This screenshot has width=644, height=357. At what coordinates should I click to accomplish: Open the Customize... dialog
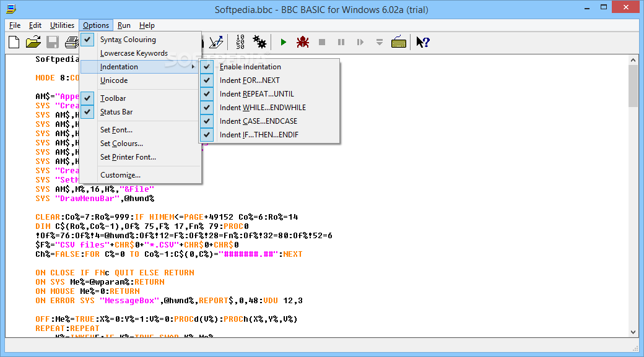[140, 175]
